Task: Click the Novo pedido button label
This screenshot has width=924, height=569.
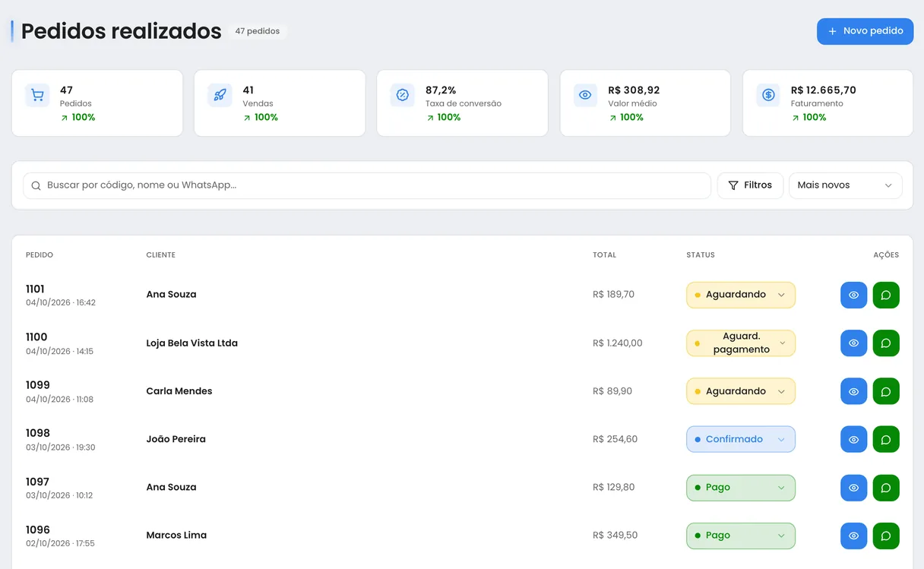Action: [873, 31]
